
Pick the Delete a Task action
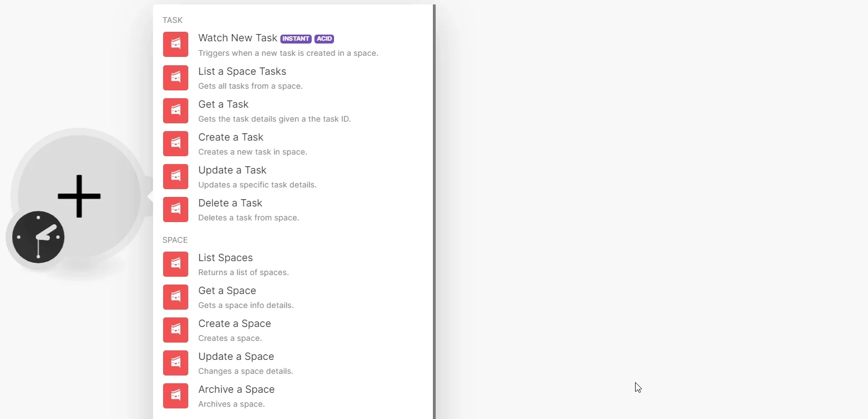[294, 209]
